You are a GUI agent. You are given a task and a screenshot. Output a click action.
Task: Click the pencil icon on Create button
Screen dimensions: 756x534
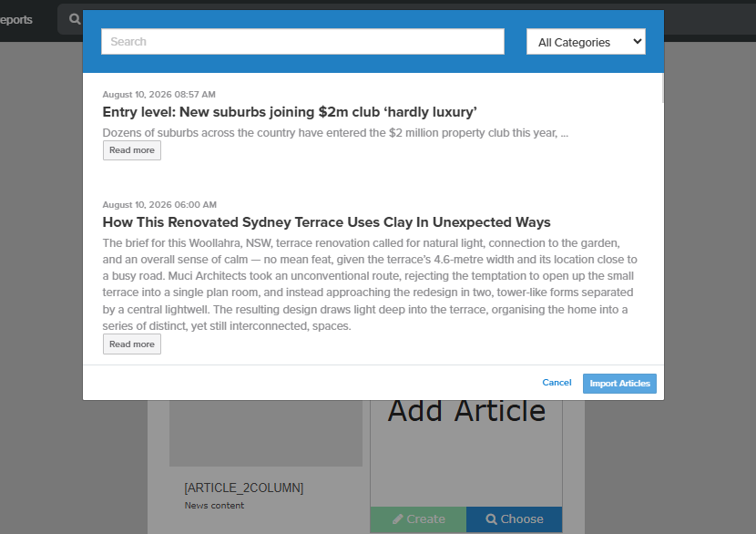[x=397, y=519]
